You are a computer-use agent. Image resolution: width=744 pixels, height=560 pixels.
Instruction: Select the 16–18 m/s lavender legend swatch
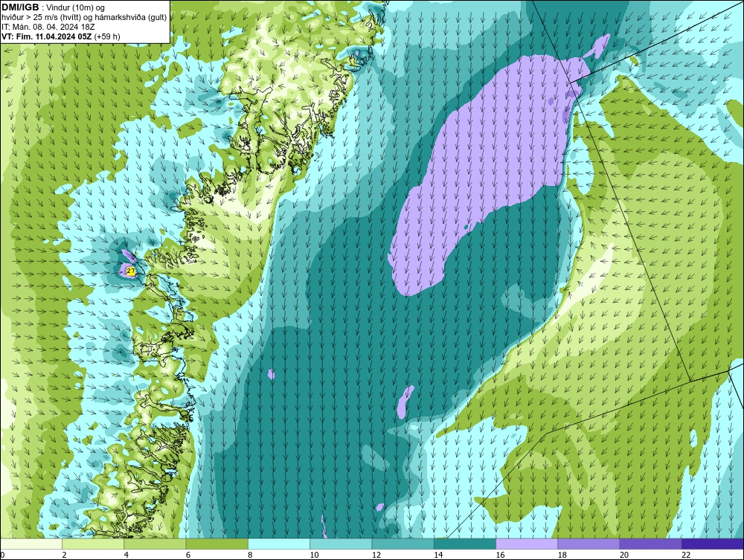point(527,544)
